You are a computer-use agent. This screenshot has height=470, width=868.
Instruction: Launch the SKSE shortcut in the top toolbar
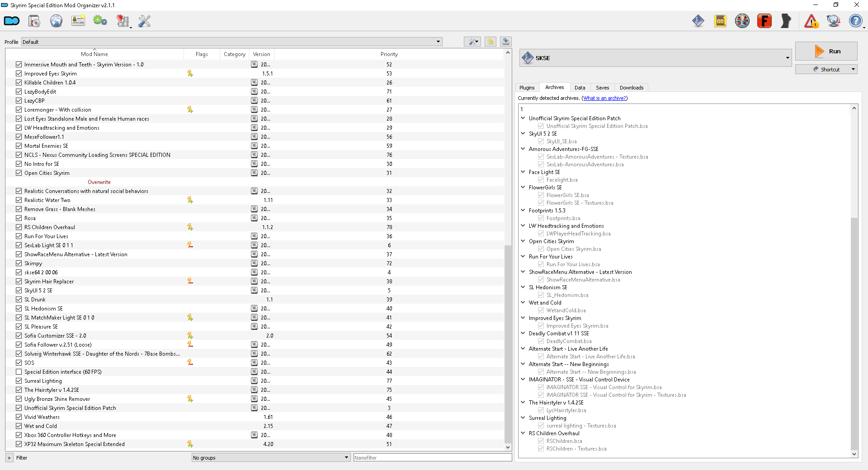pyautogui.click(x=698, y=21)
